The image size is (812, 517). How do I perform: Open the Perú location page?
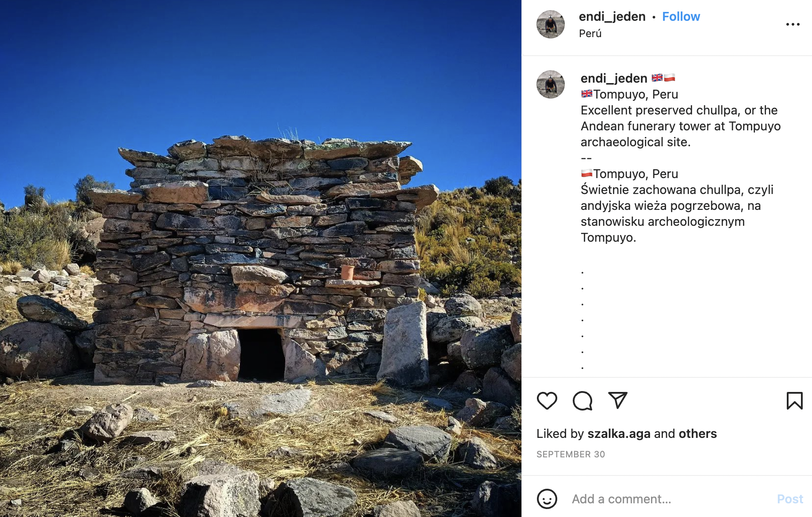[590, 34]
